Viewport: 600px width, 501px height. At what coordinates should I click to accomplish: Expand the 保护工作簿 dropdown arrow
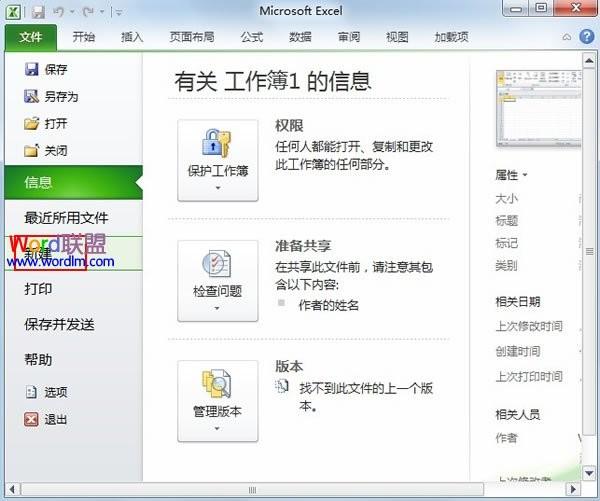click(218, 188)
